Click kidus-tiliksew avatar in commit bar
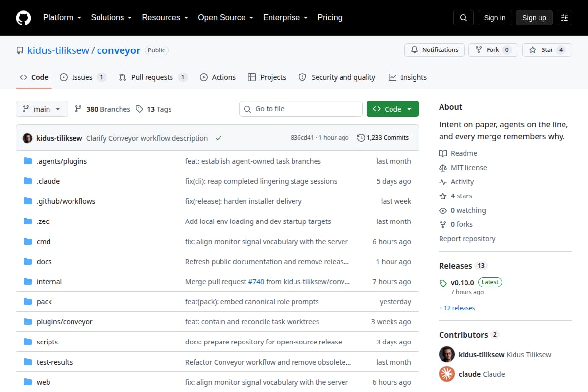The image size is (588, 392). (x=27, y=138)
